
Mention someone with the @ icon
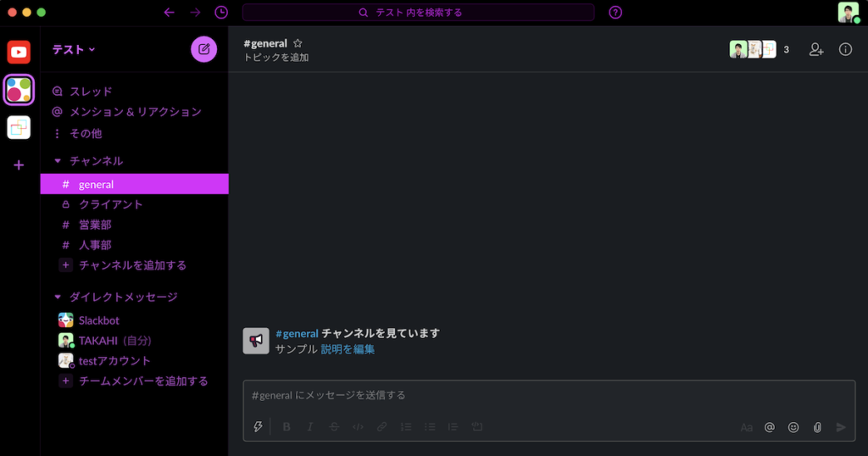[770, 427]
